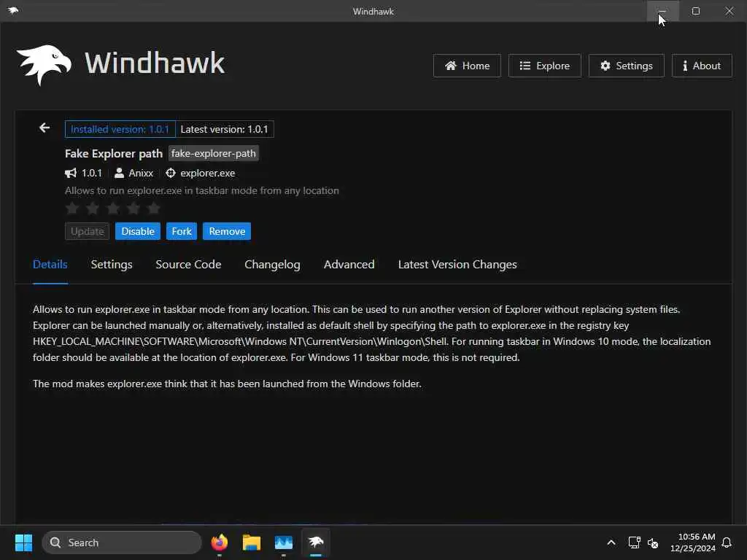This screenshot has width=747, height=560.
Task: Click the muted volume tray icon
Action: [653, 542]
